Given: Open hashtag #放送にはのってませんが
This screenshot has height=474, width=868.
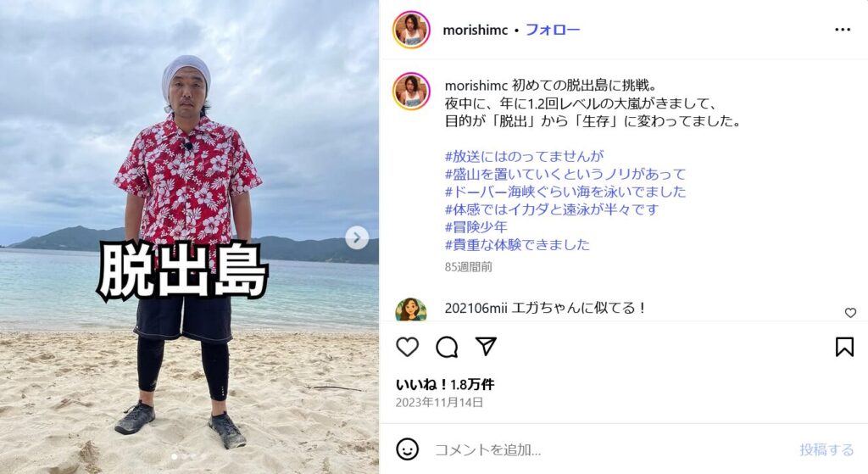Looking at the screenshot, I should click(x=524, y=156).
